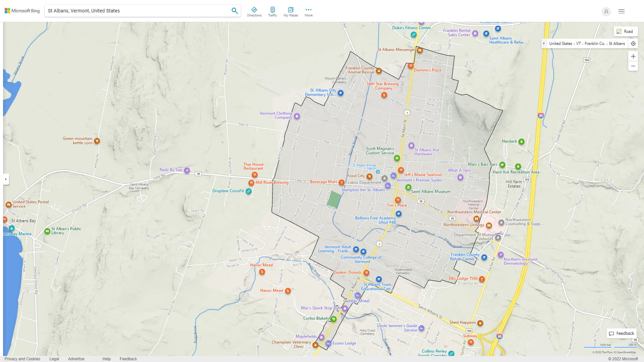
Task: Click the locate-me icon near the breadcrumb
Action: 633,43
